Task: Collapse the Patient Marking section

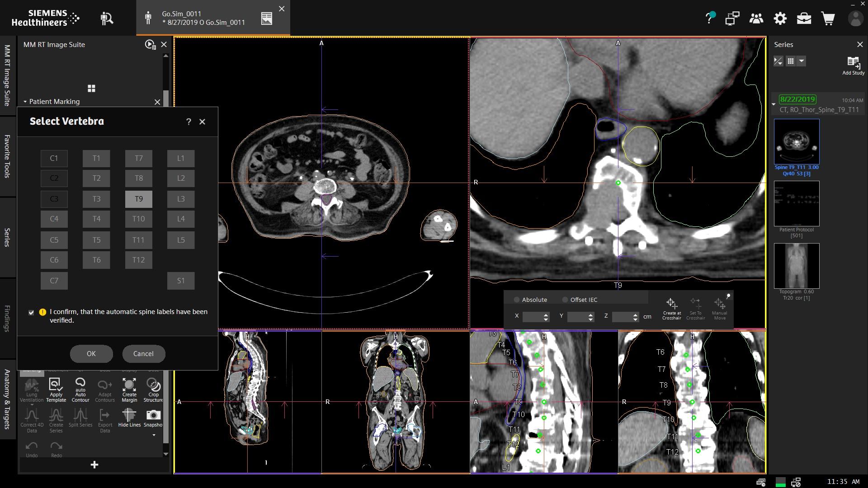Action: click(x=25, y=102)
